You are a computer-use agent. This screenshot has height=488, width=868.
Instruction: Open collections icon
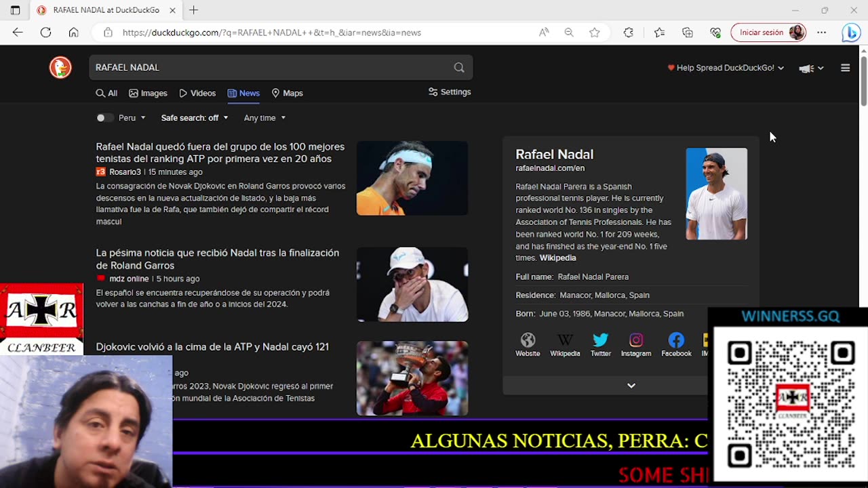point(688,33)
